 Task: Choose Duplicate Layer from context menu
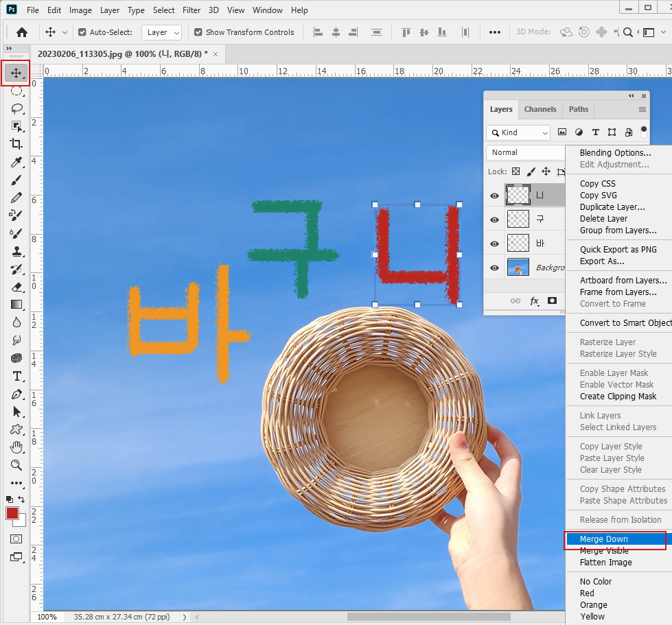(x=619, y=207)
